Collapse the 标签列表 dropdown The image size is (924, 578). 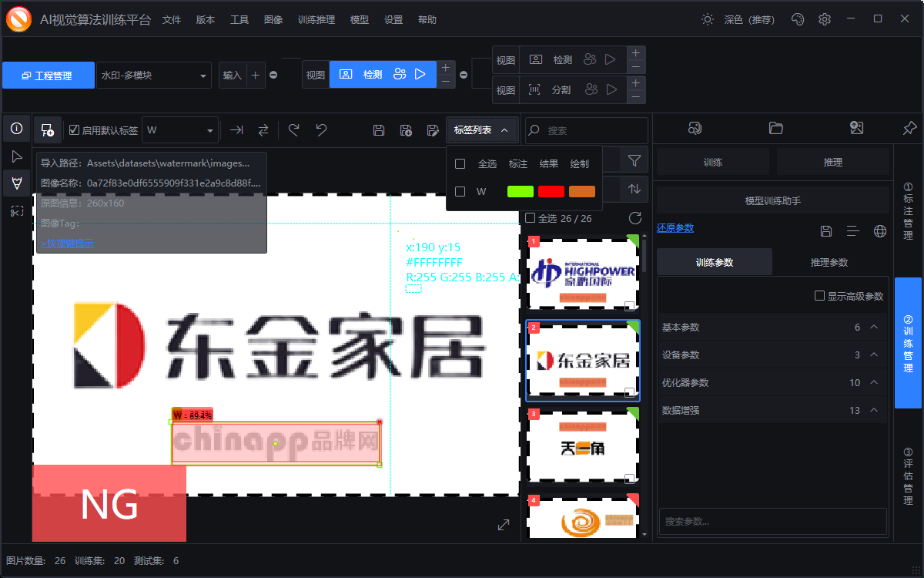[482, 130]
